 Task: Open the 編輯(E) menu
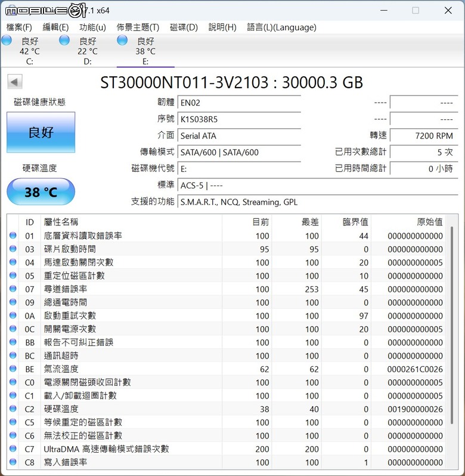[x=55, y=27]
